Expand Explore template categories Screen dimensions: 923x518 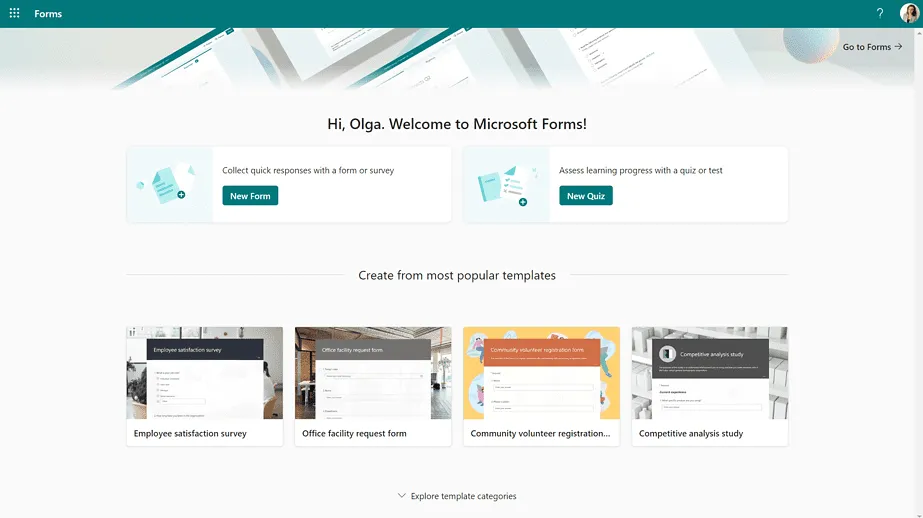point(457,496)
